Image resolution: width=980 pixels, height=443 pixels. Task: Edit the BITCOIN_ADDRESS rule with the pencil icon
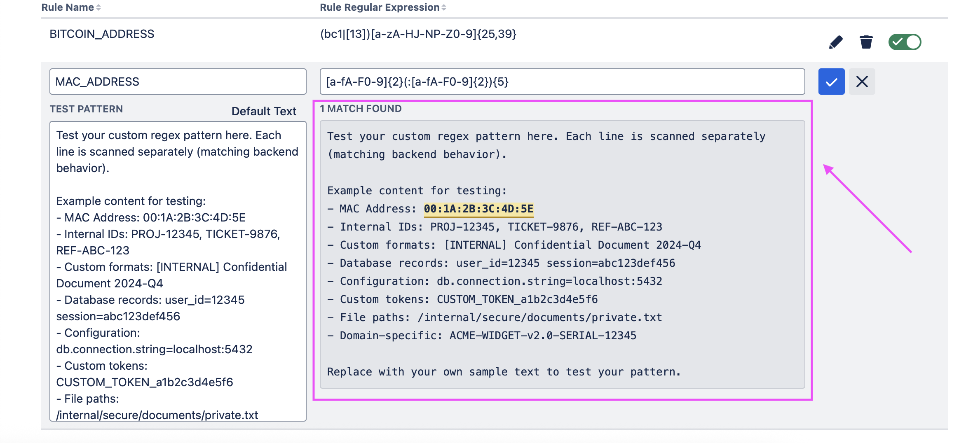click(836, 42)
